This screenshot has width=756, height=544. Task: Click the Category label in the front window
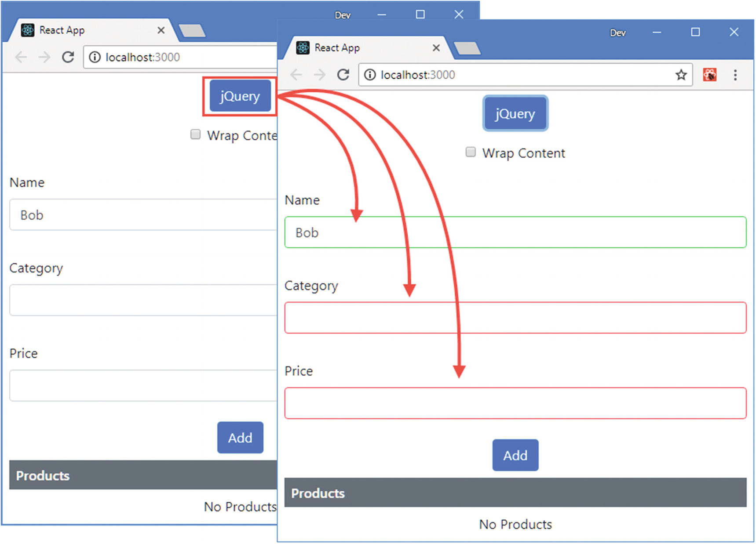point(311,286)
